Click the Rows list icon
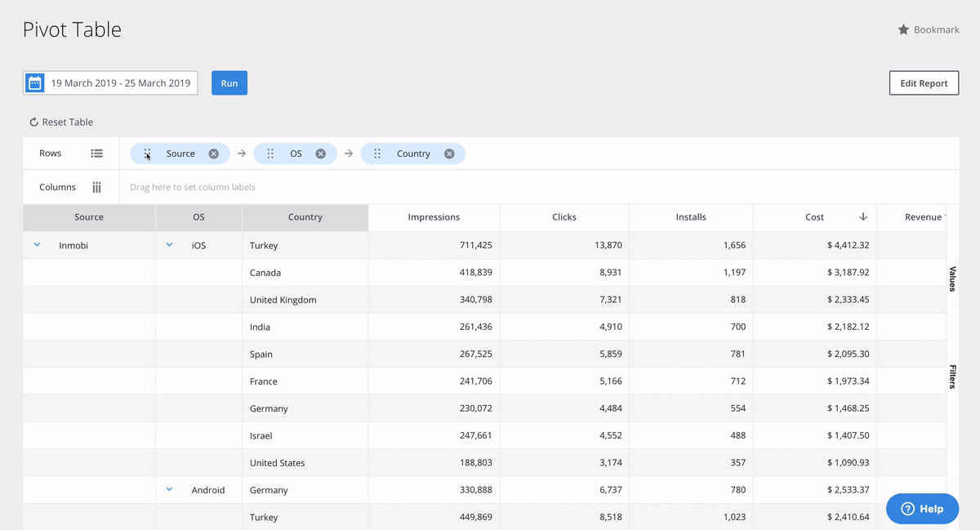The height and width of the screenshot is (530, 980). (x=96, y=154)
